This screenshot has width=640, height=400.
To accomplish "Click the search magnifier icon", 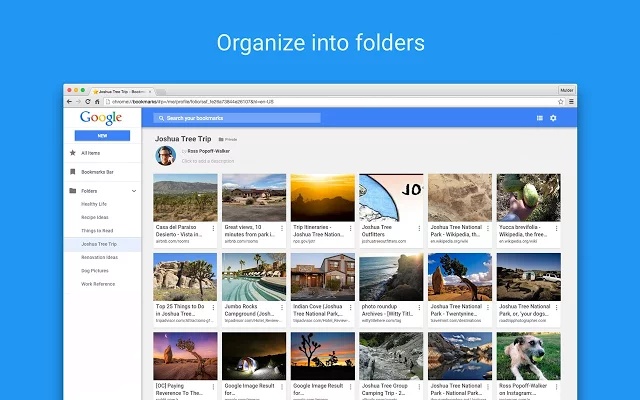I will coord(161,118).
